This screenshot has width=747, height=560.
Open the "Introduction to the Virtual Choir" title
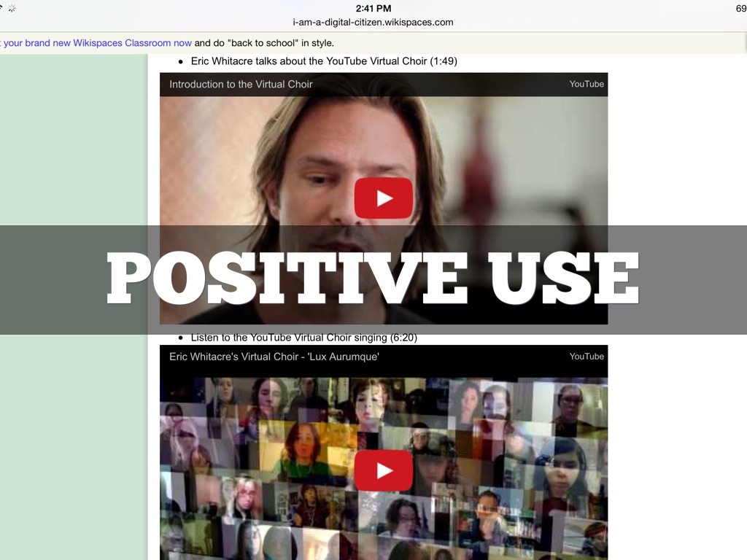coord(241,85)
